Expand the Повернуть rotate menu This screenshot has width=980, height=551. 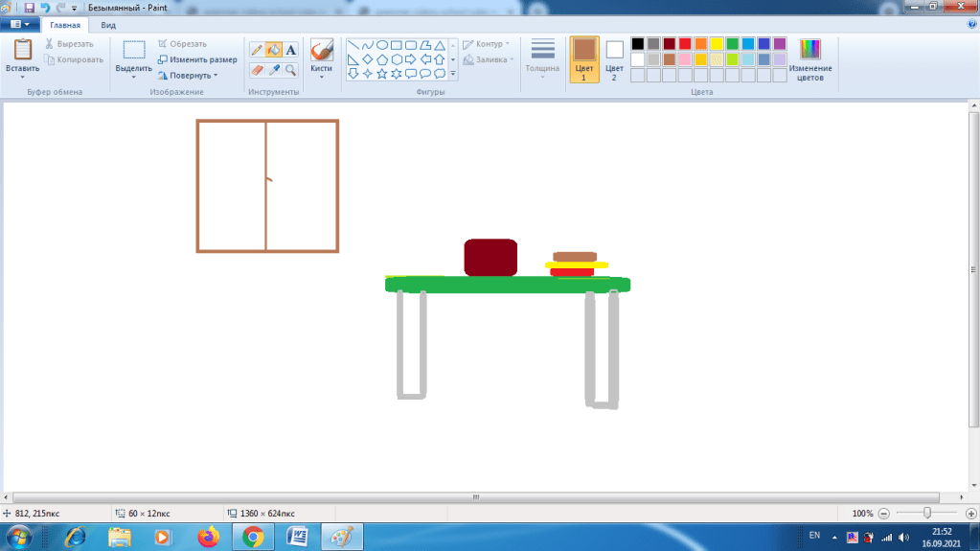coord(192,75)
